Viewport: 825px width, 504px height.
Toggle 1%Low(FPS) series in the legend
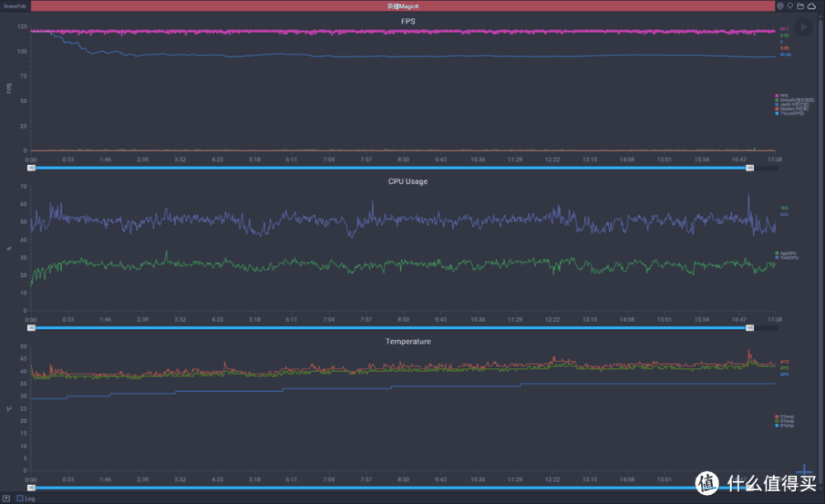coord(785,113)
